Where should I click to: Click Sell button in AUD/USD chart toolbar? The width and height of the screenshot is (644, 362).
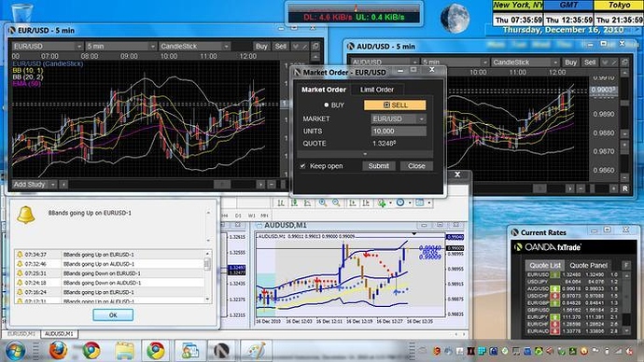pos(590,63)
